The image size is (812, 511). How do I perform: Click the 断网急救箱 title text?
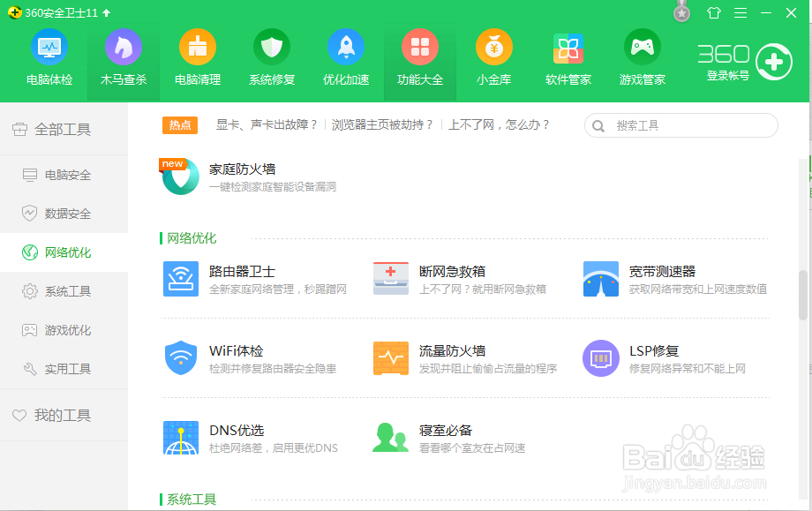click(452, 271)
